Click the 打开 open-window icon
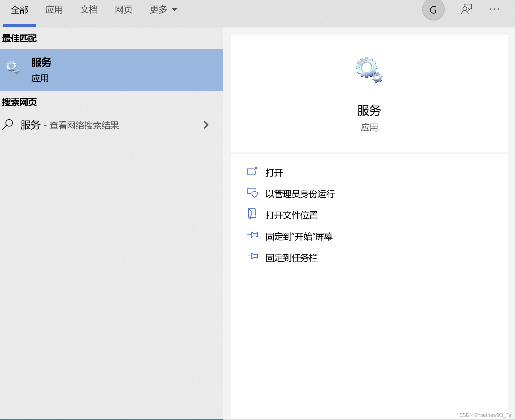 (x=252, y=171)
